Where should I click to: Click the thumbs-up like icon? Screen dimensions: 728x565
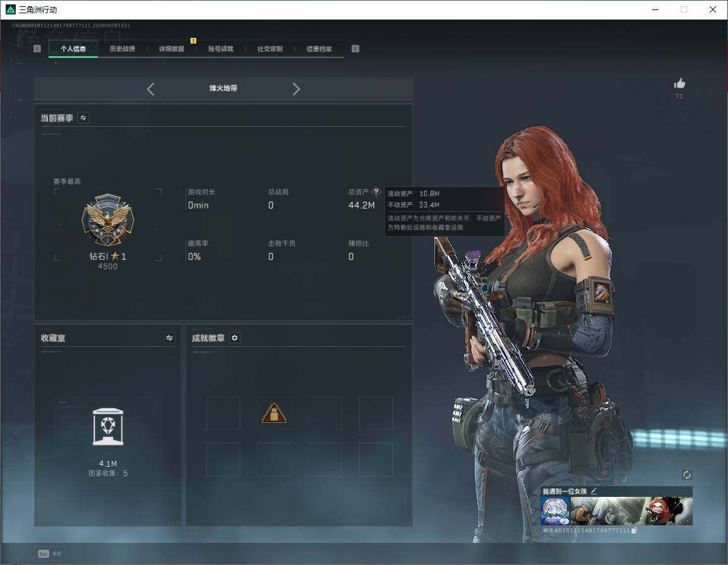679,84
